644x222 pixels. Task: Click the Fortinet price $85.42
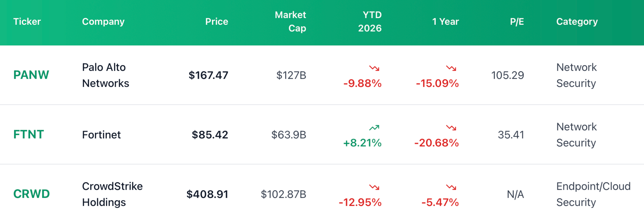[210, 135]
